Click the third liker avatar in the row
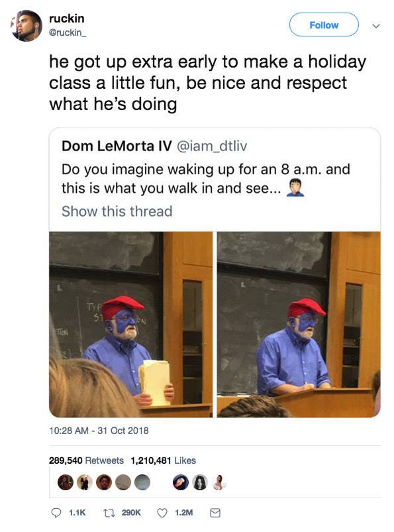394x532 pixels. click(104, 482)
